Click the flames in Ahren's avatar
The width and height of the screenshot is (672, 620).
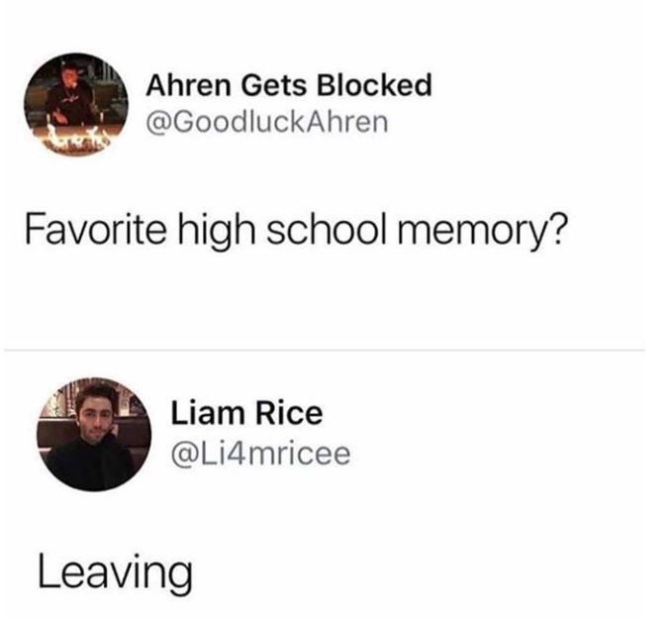(x=75, y=138)
